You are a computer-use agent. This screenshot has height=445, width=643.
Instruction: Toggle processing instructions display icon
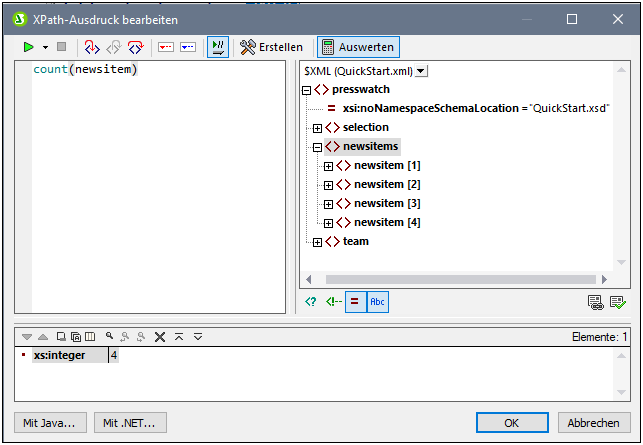tap(310, 302)
